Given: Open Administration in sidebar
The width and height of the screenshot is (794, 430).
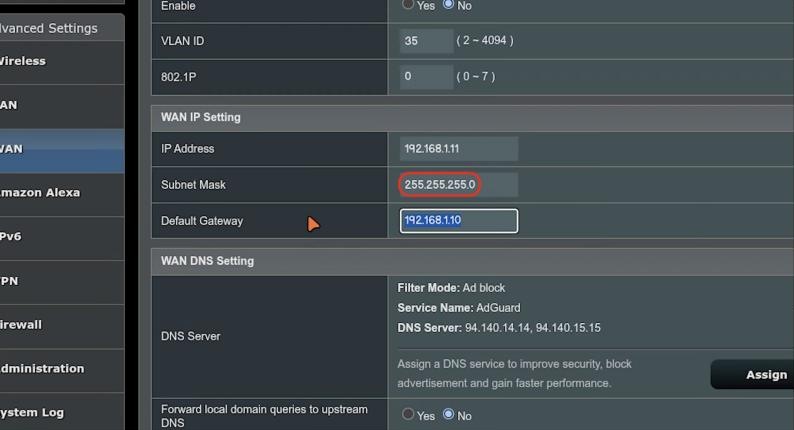Looking at the screenshot, I should click(62, 369).
